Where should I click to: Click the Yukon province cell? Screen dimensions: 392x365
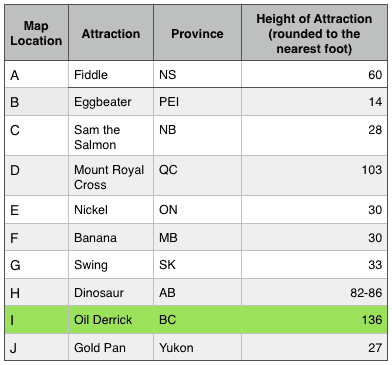197,347
